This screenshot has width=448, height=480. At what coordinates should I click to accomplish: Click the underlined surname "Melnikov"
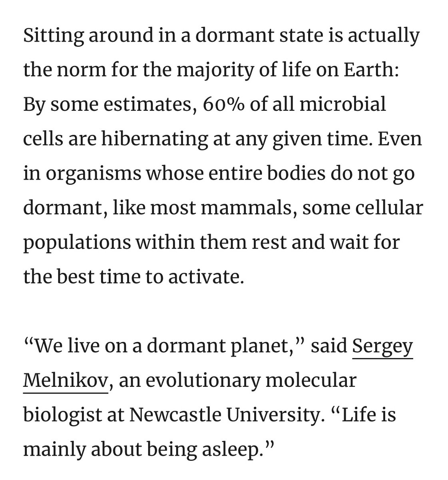65,380
